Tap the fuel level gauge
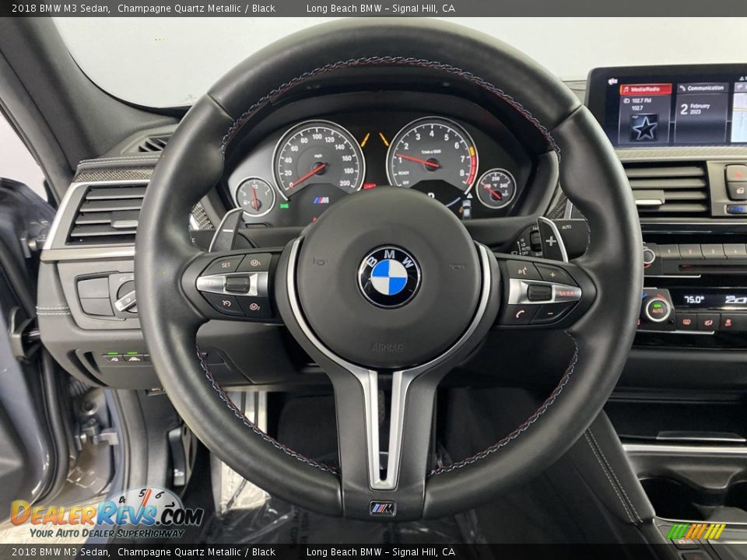Viewport: 747px width, 560px height. point(255,197)
